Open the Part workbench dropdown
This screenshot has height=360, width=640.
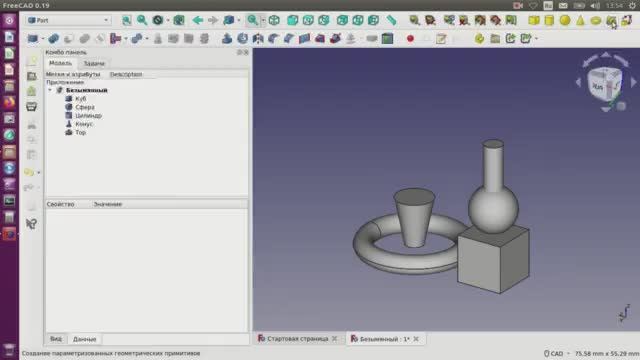coord(68,20)
